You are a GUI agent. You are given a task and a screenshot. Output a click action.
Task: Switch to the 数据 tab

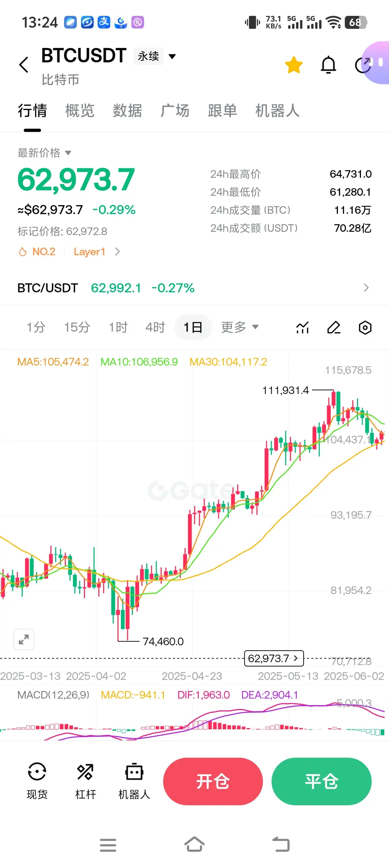(128, 110)
